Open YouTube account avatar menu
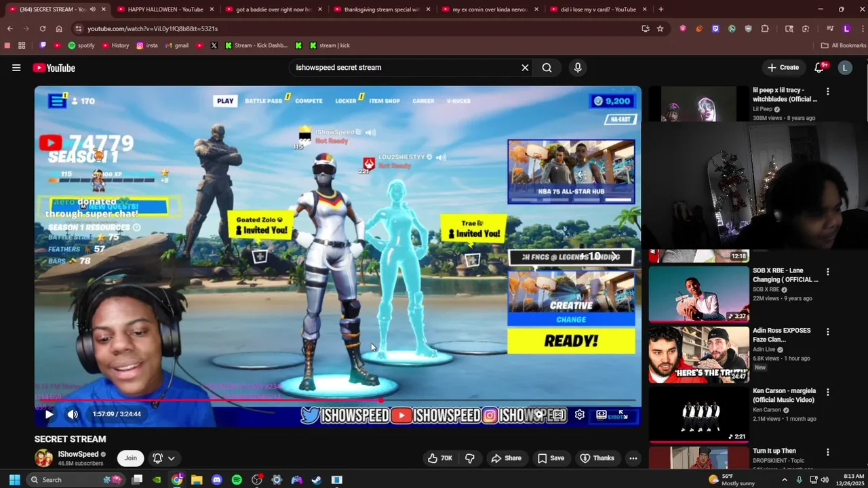This screenshot has width=868, height=488. (x=845, y=68)
